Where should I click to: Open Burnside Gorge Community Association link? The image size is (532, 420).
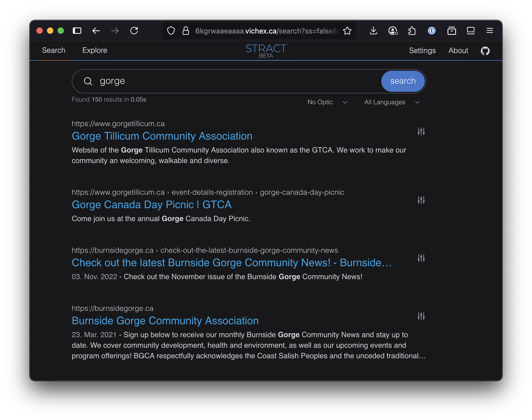[x=165, y=321]
